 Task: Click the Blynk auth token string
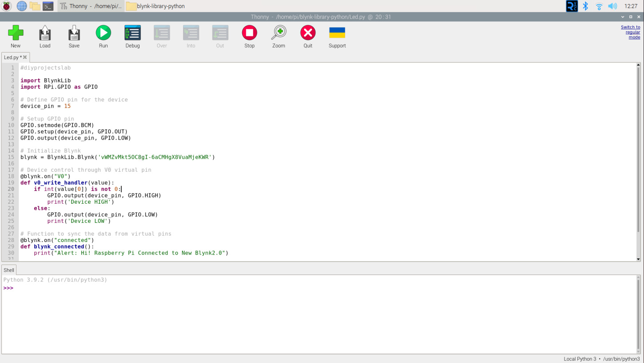pos(155,157)
